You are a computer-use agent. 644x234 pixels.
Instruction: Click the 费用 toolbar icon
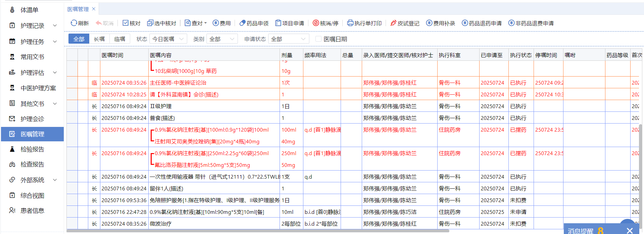[216, 23]
